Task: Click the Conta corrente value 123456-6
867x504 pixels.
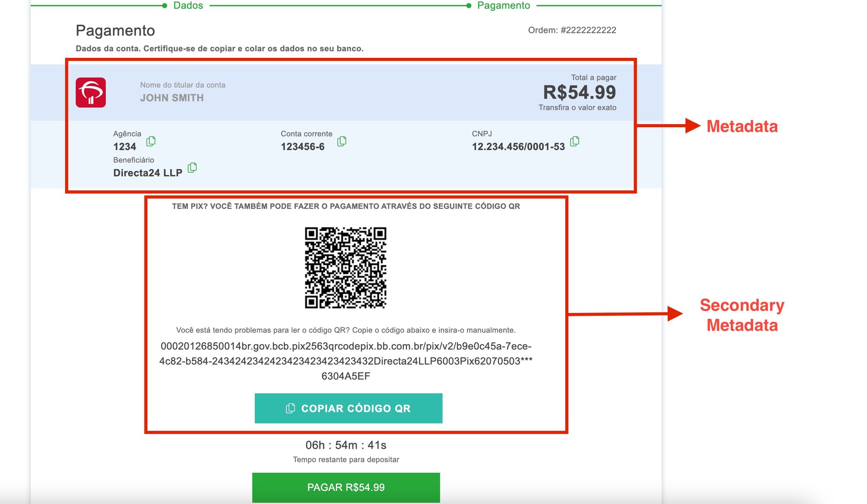Action: click(x=303, y=147)
